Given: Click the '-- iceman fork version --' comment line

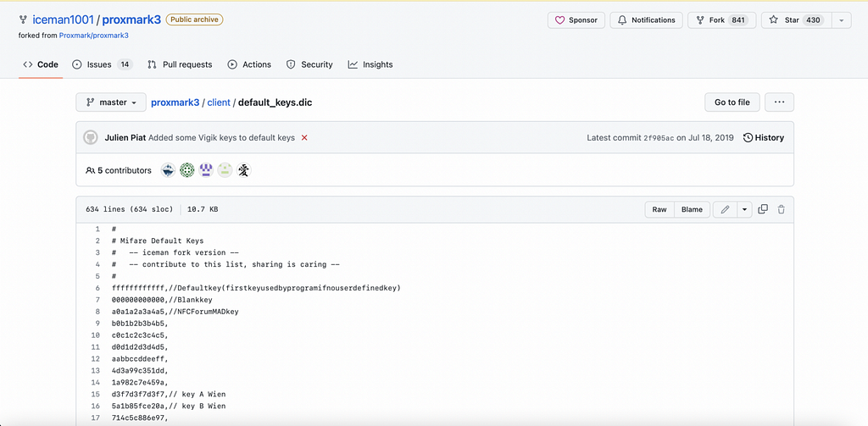Looking at the screenshot, I should coord(175,252).
